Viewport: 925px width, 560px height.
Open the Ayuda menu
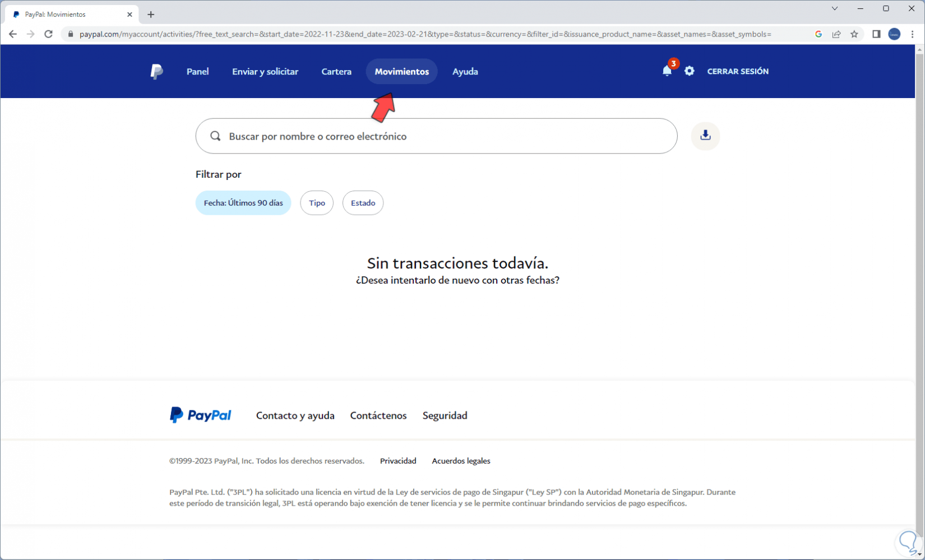point(465,72)
